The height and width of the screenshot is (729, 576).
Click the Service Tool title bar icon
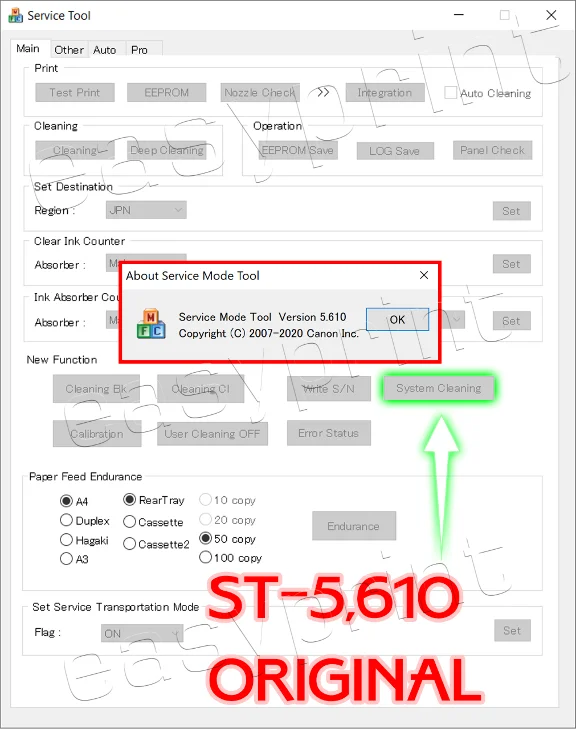(x=15, y=15)
